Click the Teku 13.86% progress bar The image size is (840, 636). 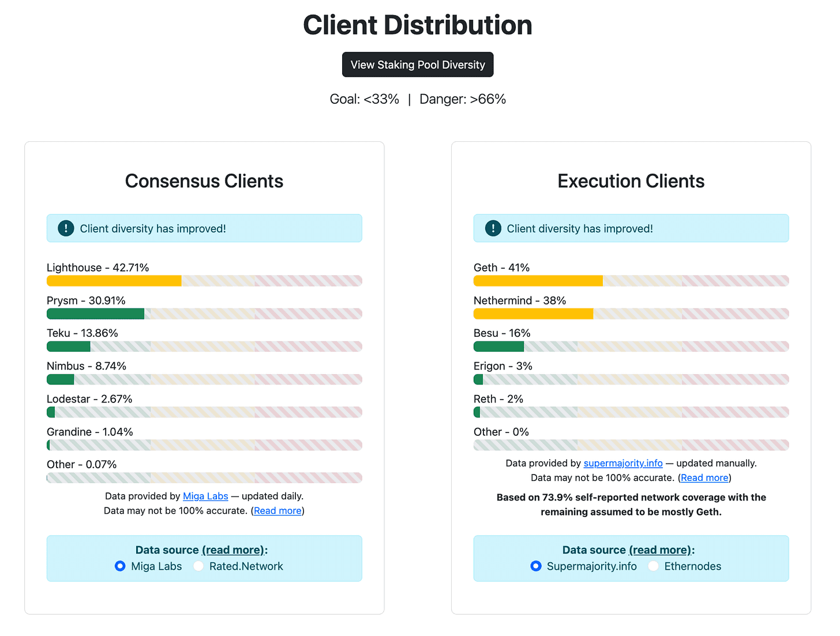coord(69,347)
